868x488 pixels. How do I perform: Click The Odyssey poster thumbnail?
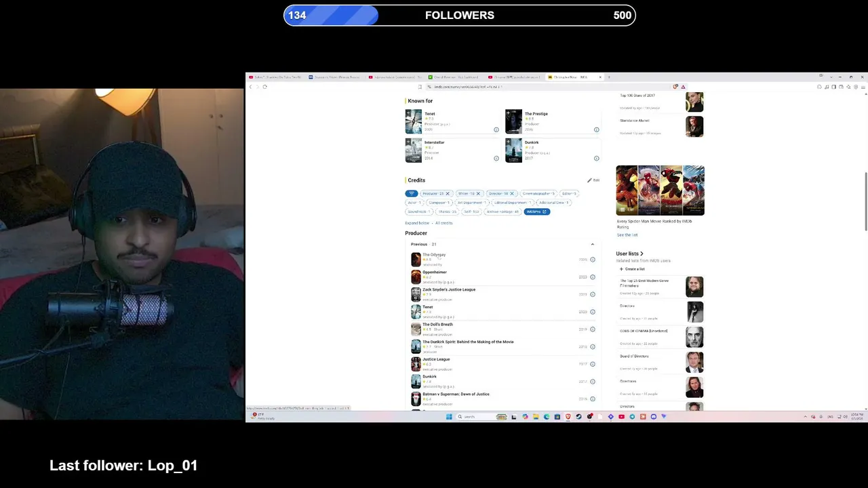point(416,260)
